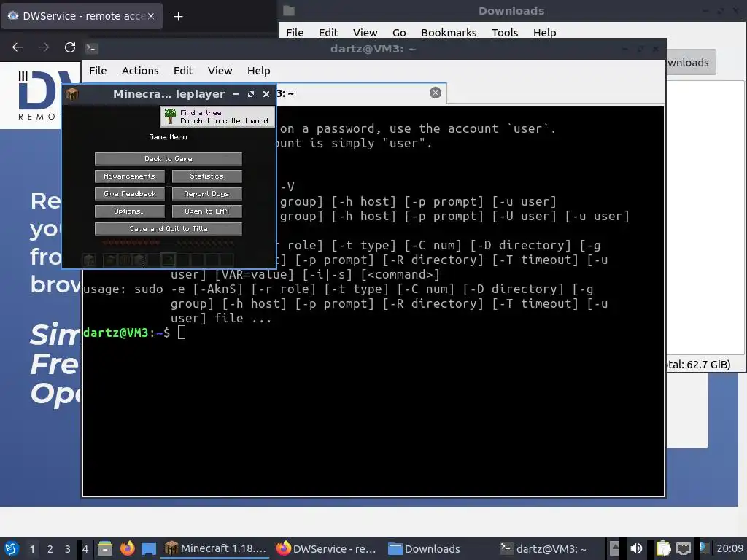Screen dimensions: 747x560
Task: Click terminal icon in terminal title bar
Action: pyautogui.click(x=91, y=48)
